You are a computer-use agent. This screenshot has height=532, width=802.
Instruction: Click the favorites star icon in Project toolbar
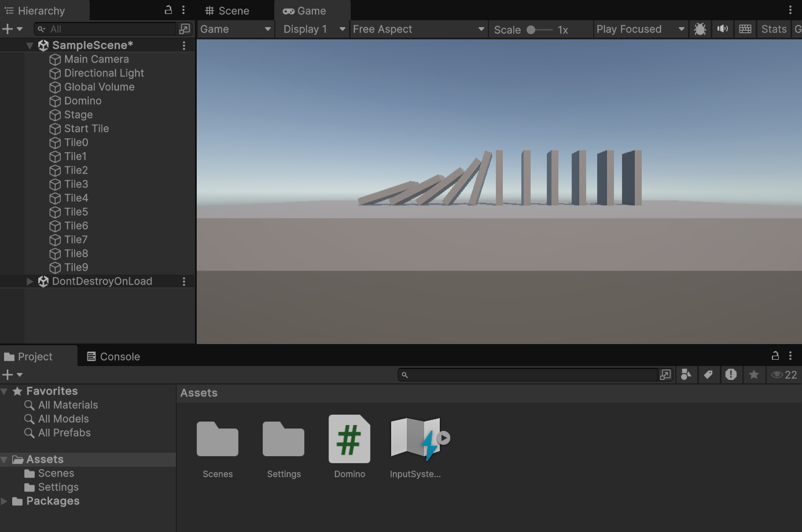[x=753, y=375]
